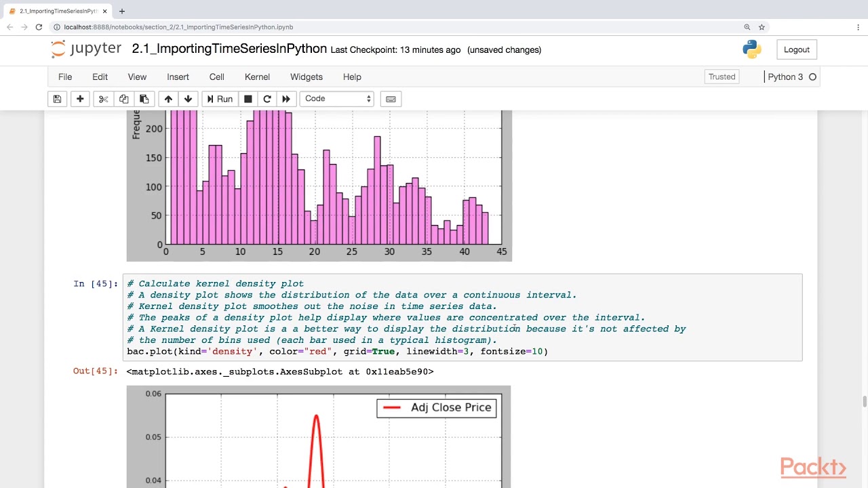Open the Edit menu
The image size is (868, 488).
(x=100, y=77)
